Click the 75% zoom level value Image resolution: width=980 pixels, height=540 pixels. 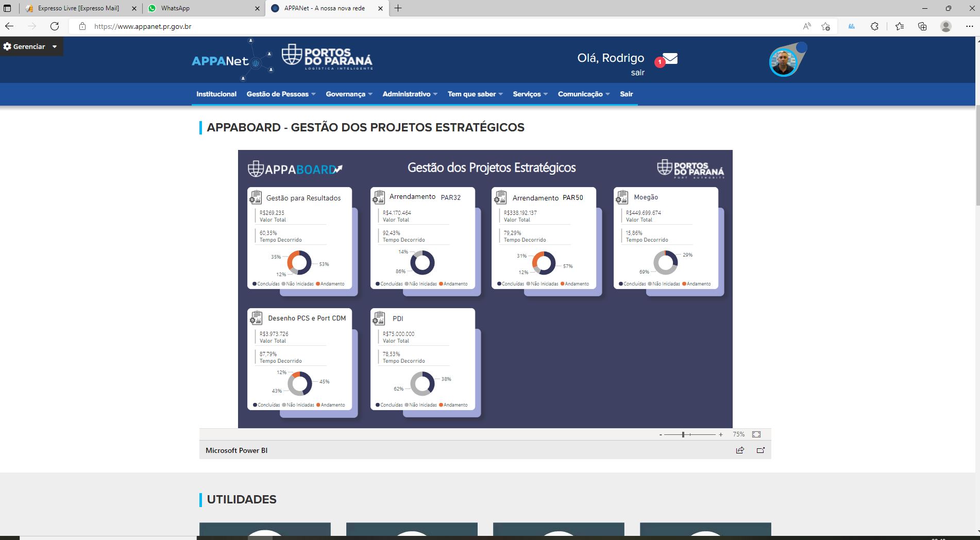click(x=739, y=434)
